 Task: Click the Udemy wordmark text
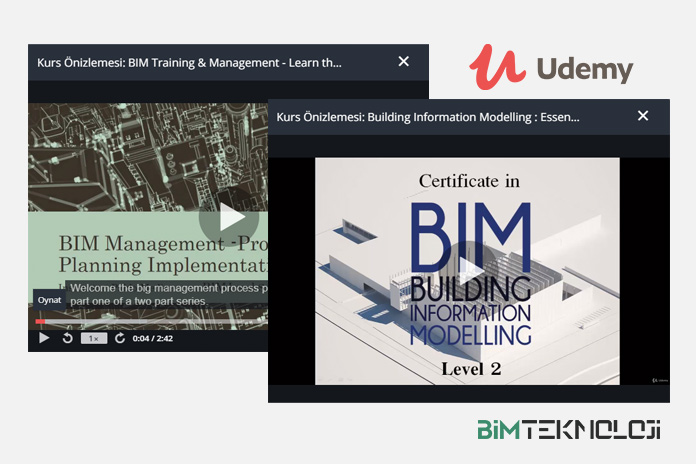[585, 70]
